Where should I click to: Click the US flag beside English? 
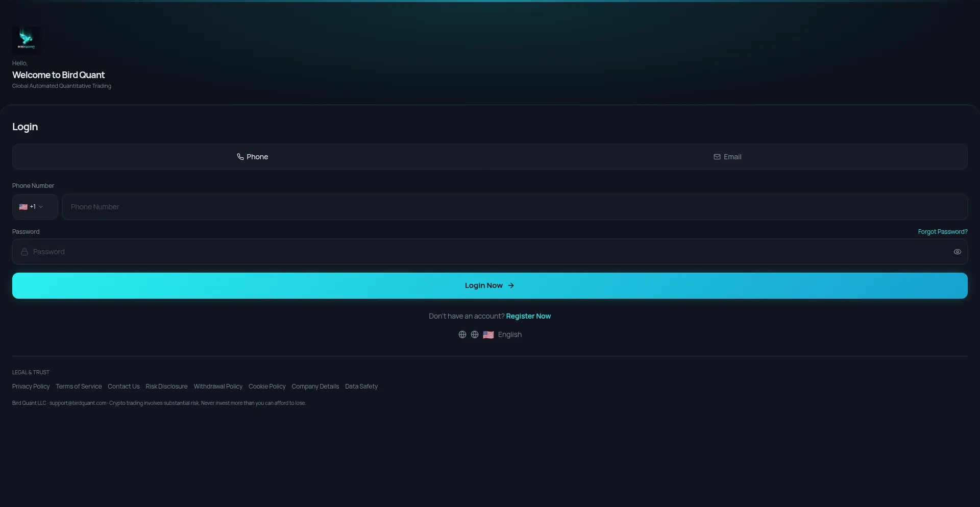(x=488, y=335)
